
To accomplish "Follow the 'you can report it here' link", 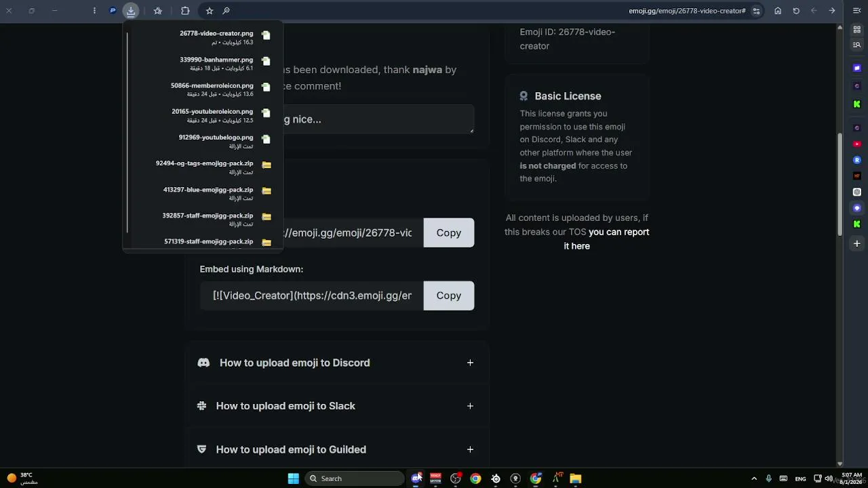I will [x=606, y=239].
